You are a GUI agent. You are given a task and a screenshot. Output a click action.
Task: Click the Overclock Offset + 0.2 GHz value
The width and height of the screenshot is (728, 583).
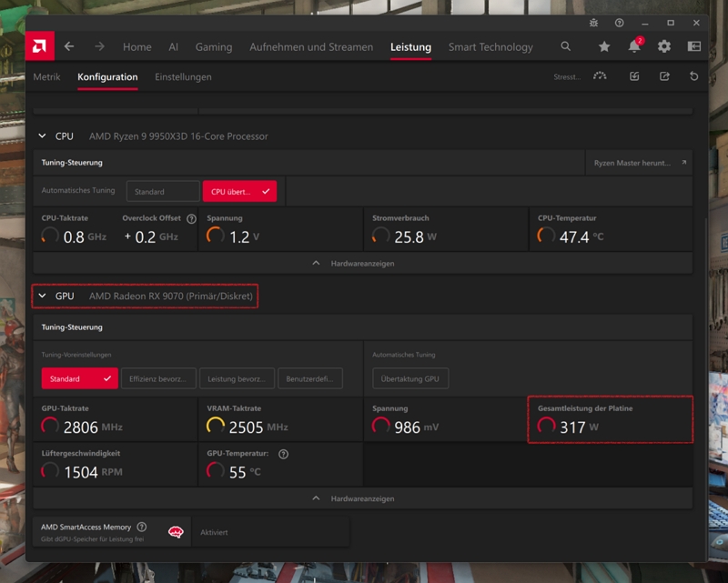coord(151,236)
